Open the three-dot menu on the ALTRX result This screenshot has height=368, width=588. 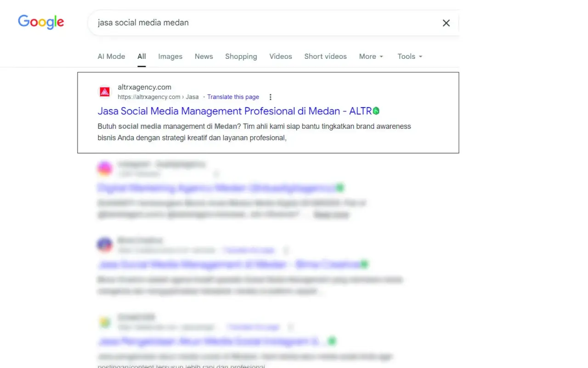tap(270, 97)
